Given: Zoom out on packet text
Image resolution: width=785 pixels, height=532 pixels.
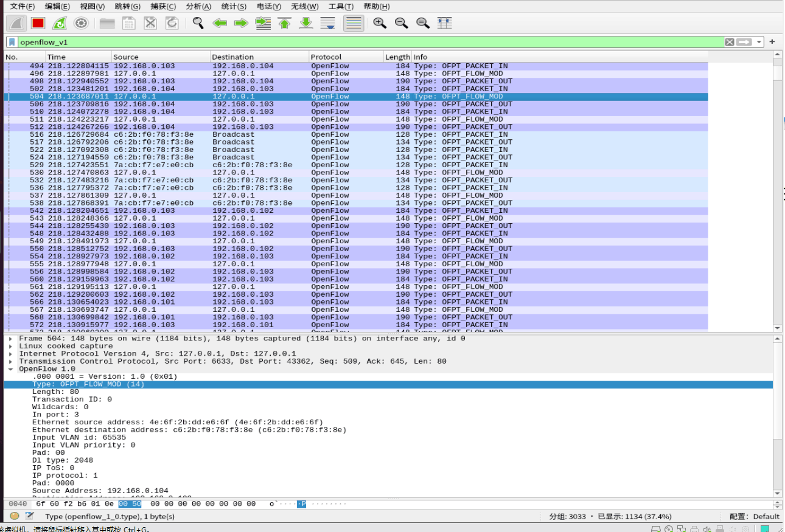Looking at the screenshot, I should pos(401,23).
